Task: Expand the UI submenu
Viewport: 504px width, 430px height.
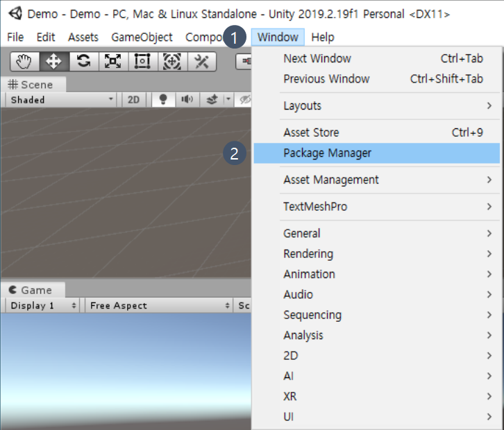Action: (377, 417)
